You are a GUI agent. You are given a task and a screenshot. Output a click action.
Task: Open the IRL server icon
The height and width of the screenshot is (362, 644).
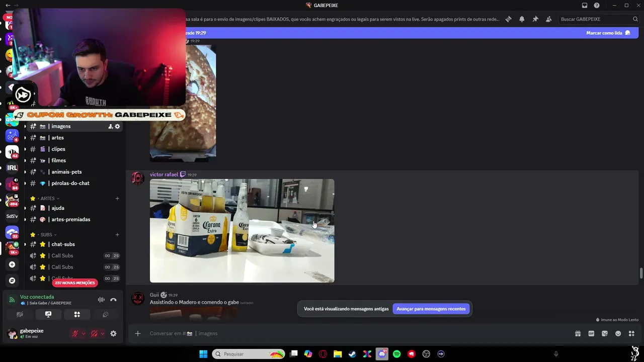(x=12, y=168)
